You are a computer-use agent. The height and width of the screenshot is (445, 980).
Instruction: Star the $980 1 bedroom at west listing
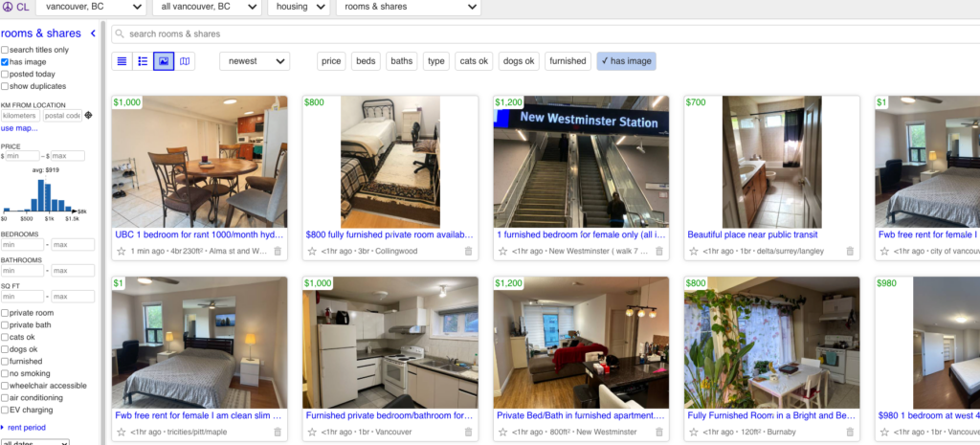[884, 432]
